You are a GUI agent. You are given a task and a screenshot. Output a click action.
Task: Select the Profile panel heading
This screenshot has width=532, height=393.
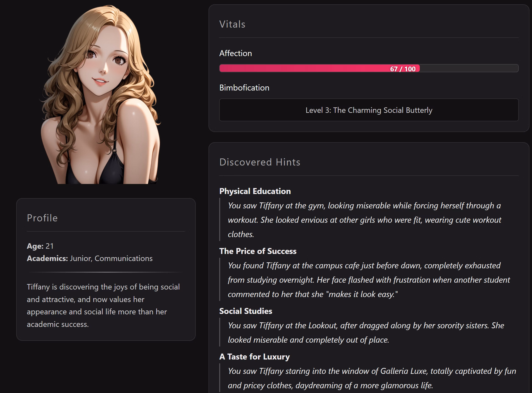[x=42, y=218]
